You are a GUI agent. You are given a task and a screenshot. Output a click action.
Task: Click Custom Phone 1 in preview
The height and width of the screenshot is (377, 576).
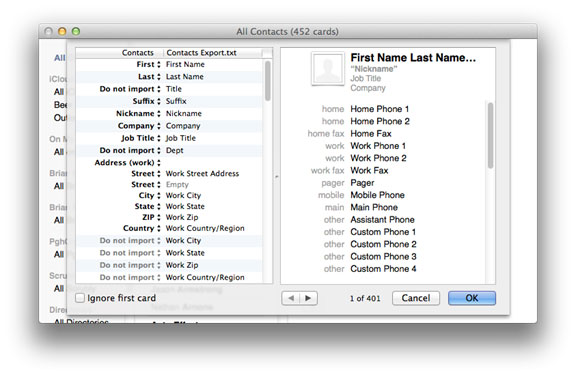pos(383,232)
